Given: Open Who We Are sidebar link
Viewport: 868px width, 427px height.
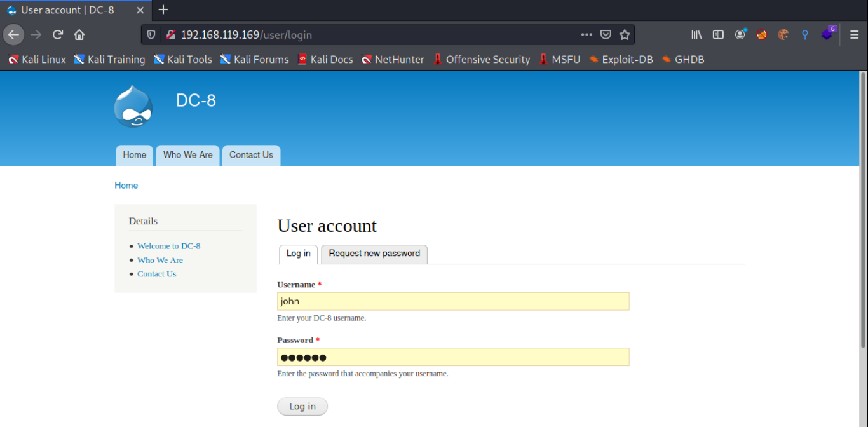Looking at the screenshot, I should (x=160, y=260).
